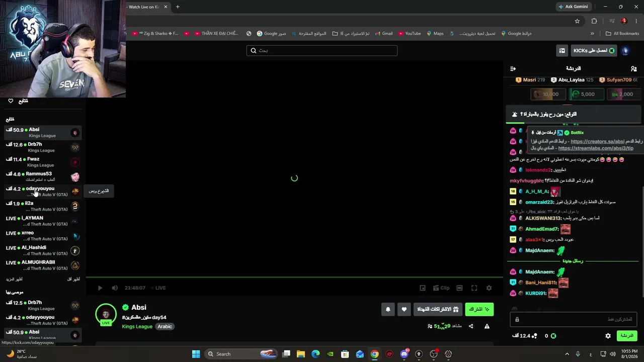The width and height of the screenshot is (644, 362).
Task: Open MajdAnaem's profile from new chat message
Action: [x=540, y=272]
